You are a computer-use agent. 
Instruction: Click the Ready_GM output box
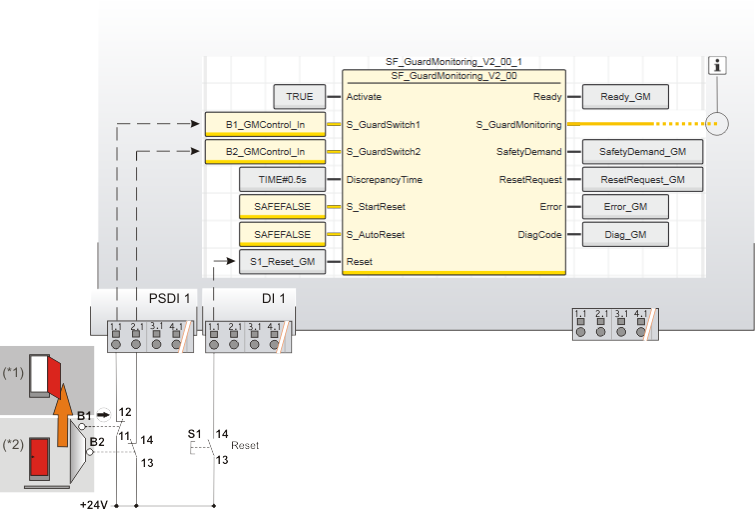626,97
